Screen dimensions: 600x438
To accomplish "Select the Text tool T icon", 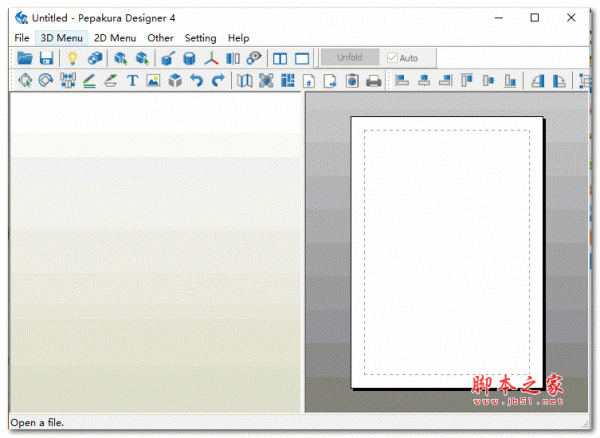I will (x=132, y=80).
